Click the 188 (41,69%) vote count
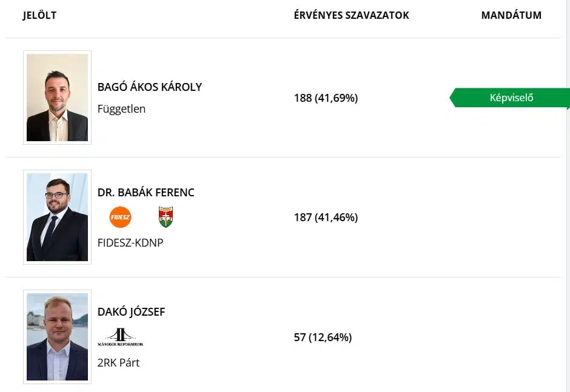This screenshot has width=570, height=392. 326,98
